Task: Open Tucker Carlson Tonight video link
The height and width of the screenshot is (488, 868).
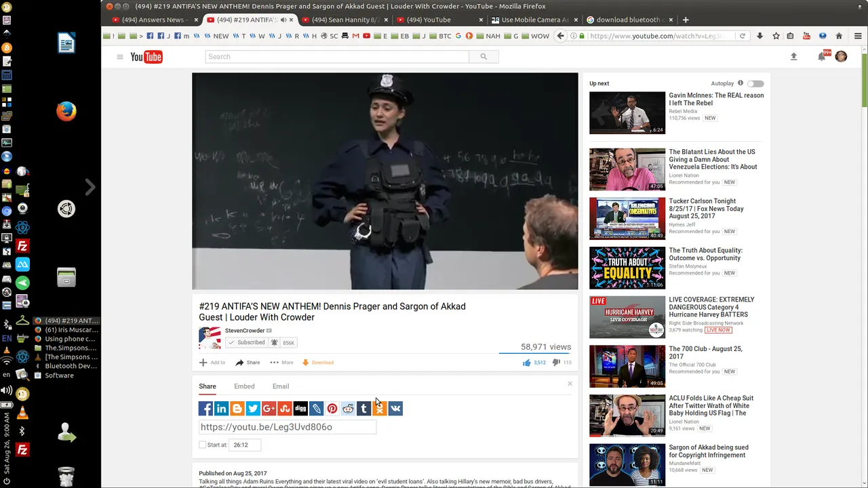Action: click(x=706, y=208)
